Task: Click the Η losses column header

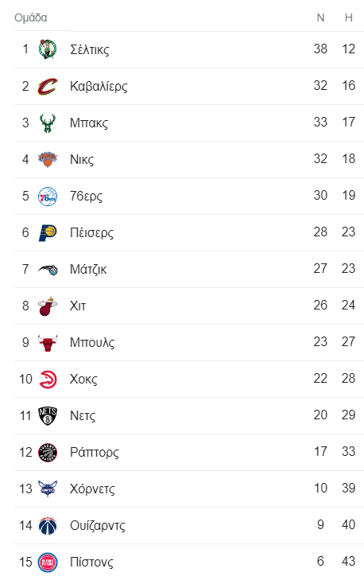Action: (349, 18)
